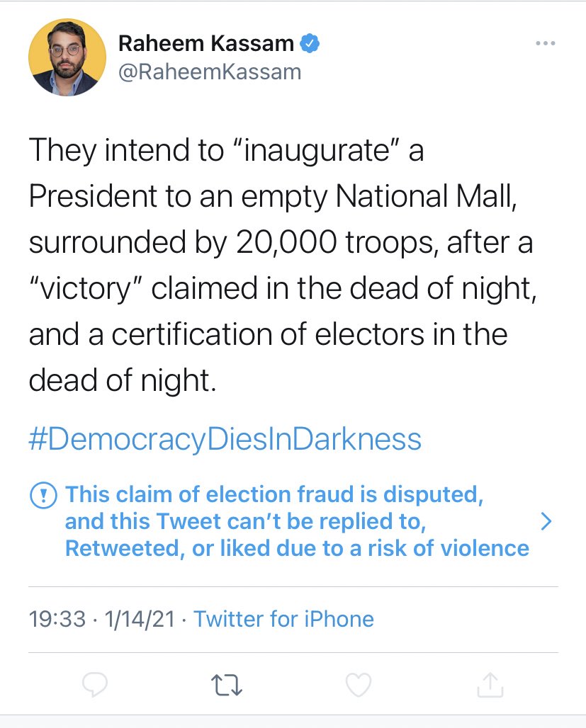Viewport: 586px width, 728px height.
Task: Tap the reply speech bubble icon
Action: pos(95,684)
